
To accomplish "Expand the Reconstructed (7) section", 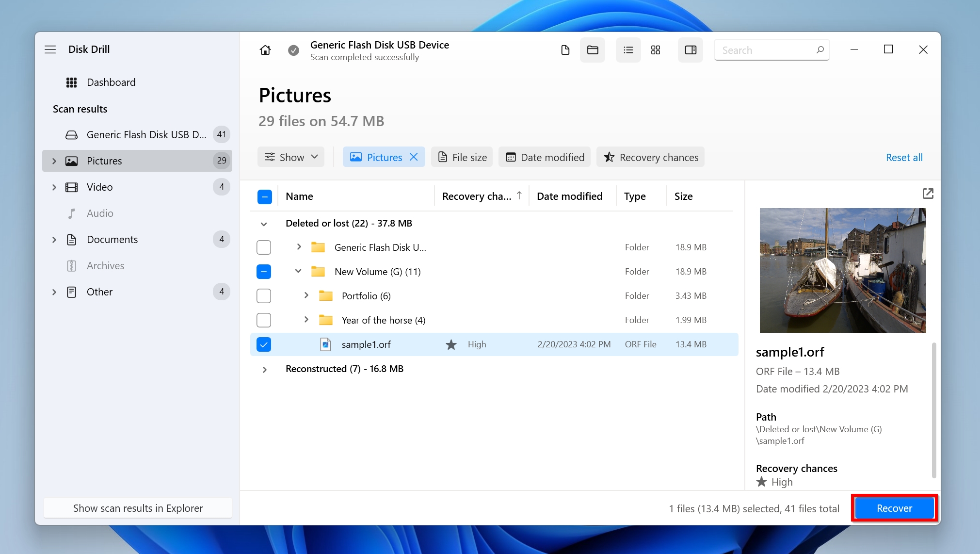I will pyautogui.click(x=265, y=368).
